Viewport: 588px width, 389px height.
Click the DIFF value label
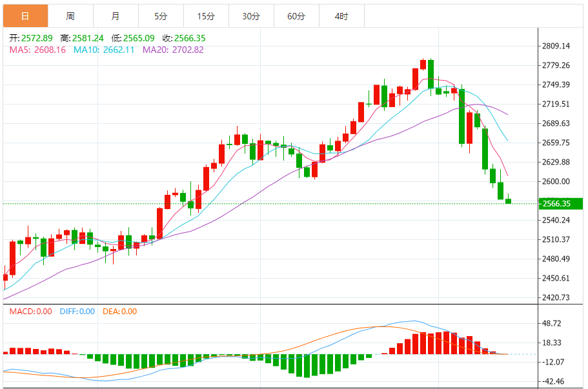click(77, 312)
